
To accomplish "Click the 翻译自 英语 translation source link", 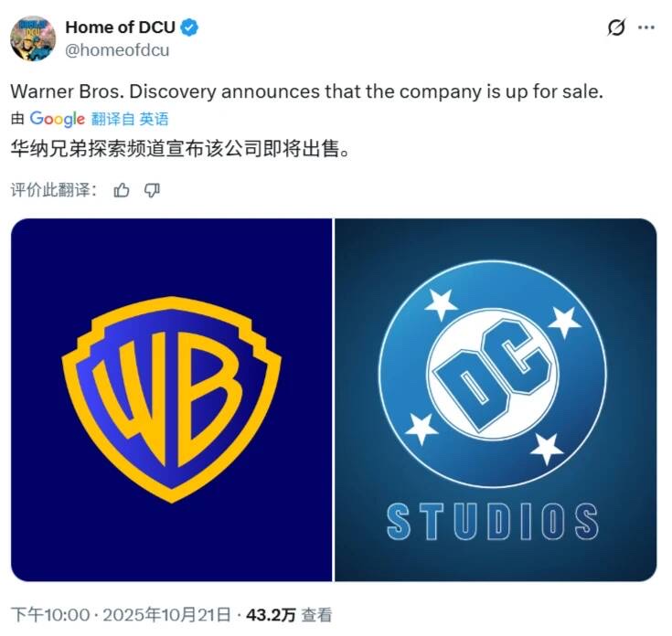I will (x=130, y=119).
